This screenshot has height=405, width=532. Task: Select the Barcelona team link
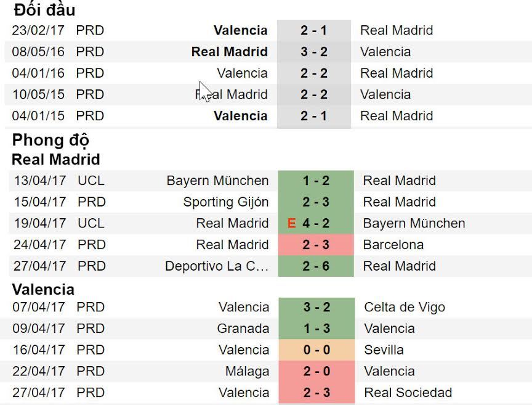click(393, 245)
